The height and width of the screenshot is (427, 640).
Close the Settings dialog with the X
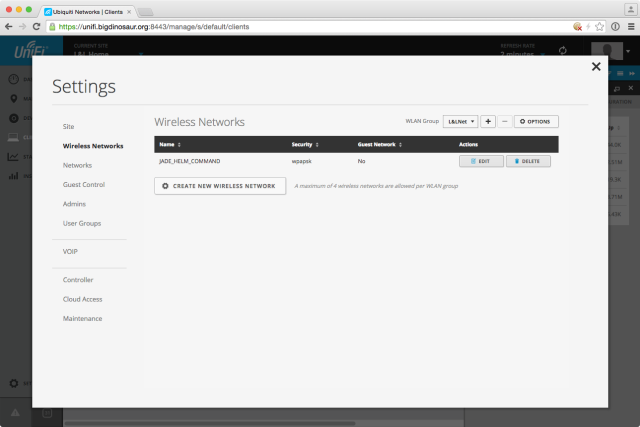coord(596,67)
